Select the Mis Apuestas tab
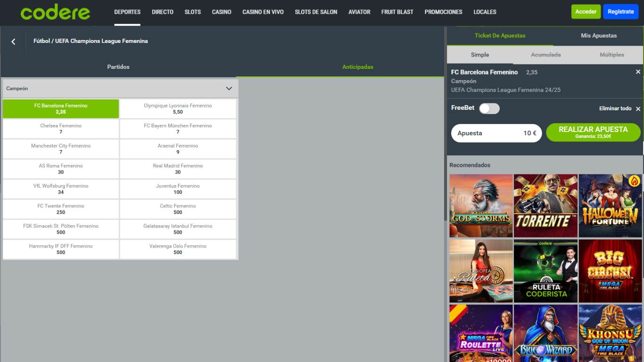The height and width of the screenshot is (362, 644). [x=599, y=36]
